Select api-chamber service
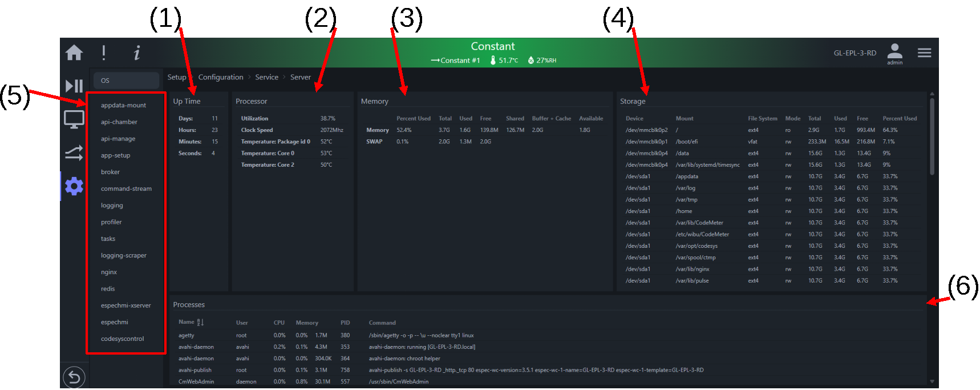 click(119, 122)
